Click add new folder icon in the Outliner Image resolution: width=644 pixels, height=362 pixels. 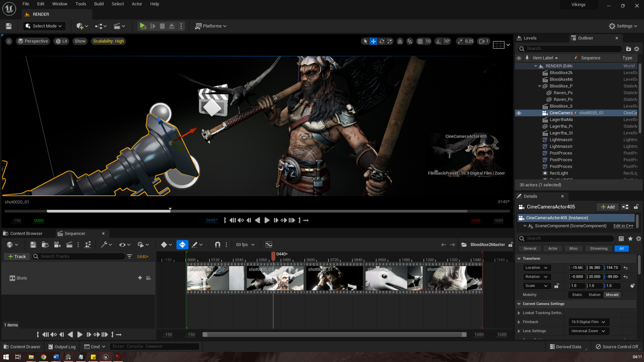[628, 49]
